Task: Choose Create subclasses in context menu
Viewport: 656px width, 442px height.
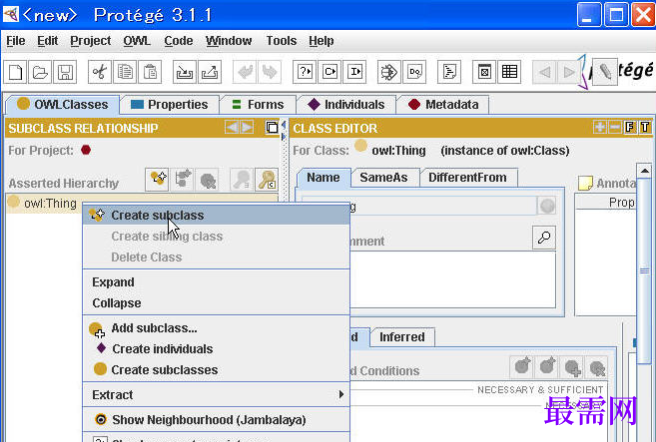Action: [x=216, y=370]
